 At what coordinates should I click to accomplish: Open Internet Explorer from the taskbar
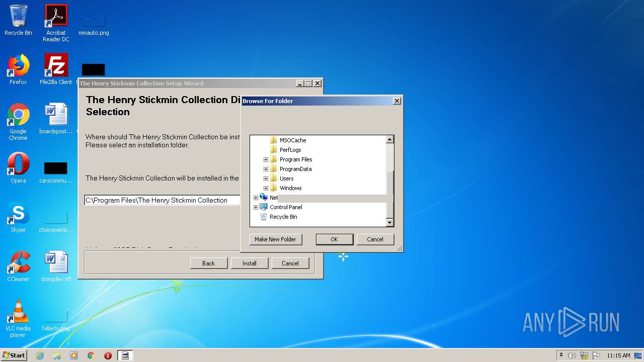(40, 355)
